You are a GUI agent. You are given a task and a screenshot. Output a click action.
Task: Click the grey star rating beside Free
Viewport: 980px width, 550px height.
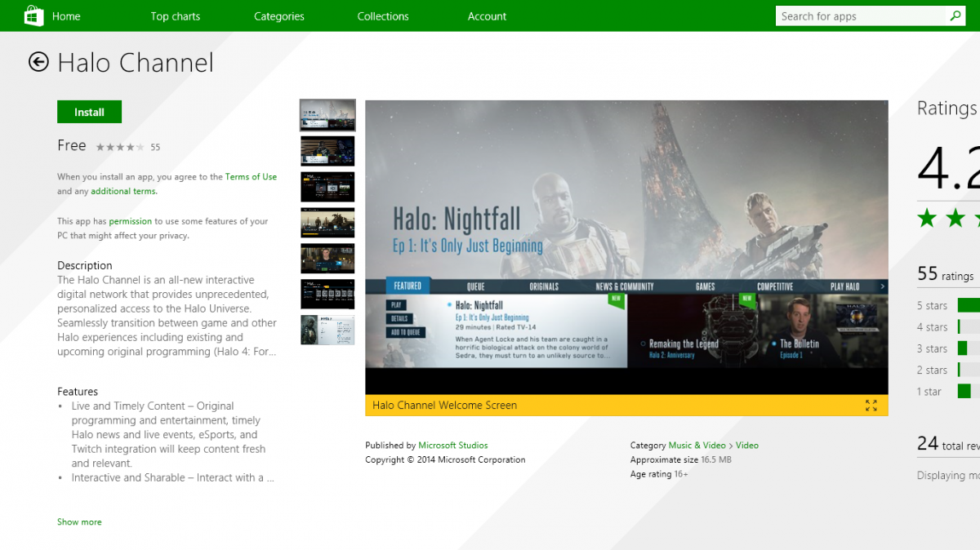click(x=120, y=147)
